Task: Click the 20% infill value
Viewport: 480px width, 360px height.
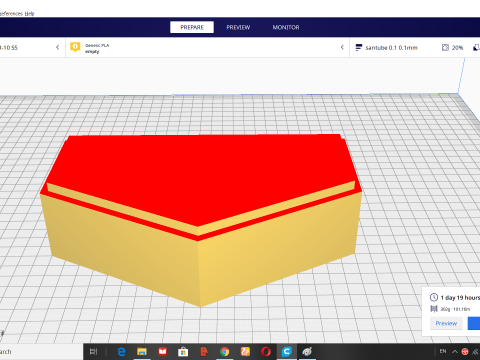Action: [x=457, y=48]
